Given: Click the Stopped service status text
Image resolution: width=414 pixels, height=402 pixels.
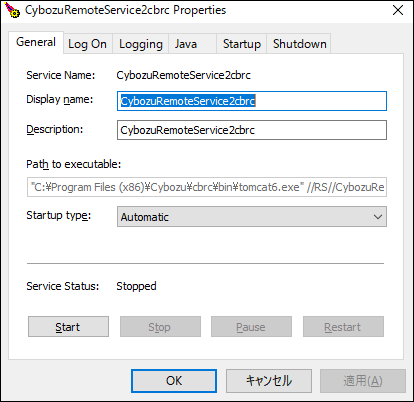Looking at the screenshot, I should tap(136, 286).
